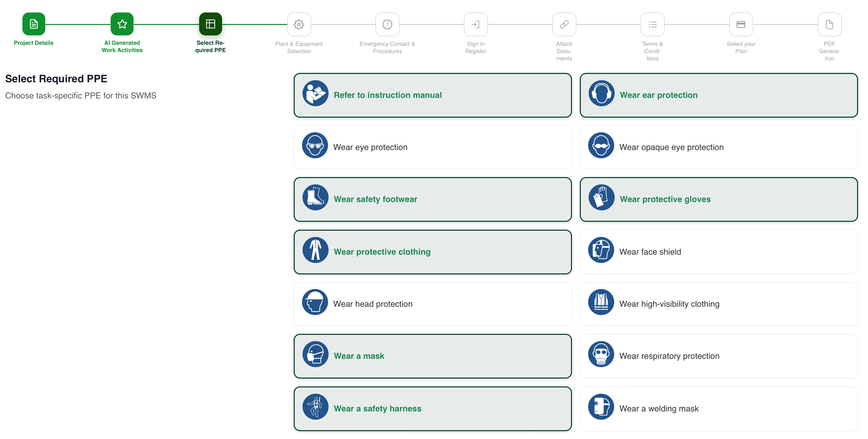Click the ear protection PPE sign icon
The height and width of the screenshot is (439, 868).
(601, 93)
